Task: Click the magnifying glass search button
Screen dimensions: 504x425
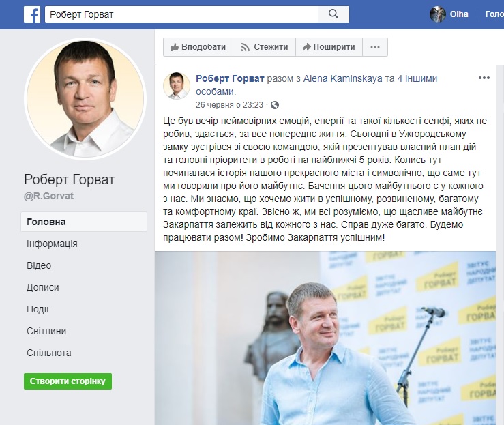Action: (333, 14)
